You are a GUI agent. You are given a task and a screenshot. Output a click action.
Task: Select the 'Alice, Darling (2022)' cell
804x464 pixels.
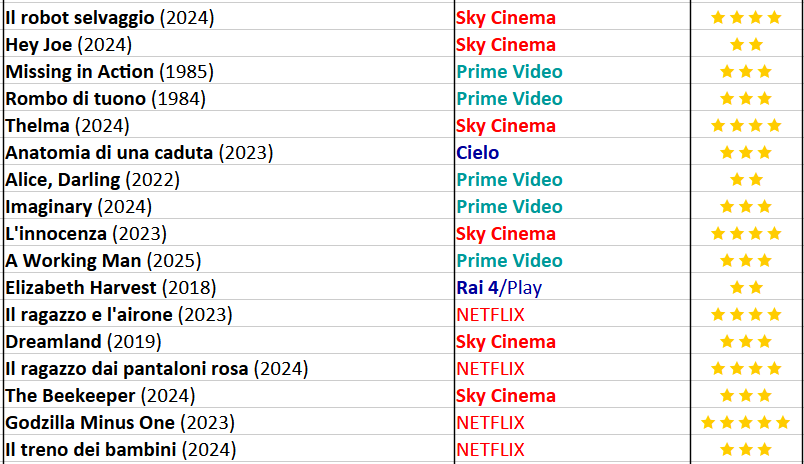[229, 179]
